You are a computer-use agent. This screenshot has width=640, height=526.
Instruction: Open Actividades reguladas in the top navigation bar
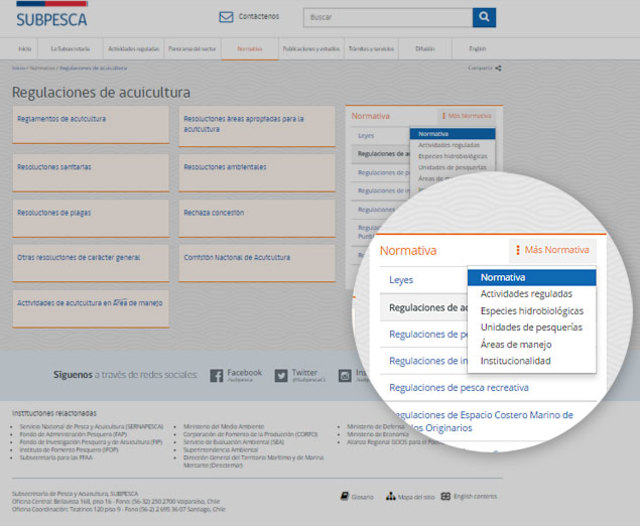pyautogui.click(x=133, y=49)
